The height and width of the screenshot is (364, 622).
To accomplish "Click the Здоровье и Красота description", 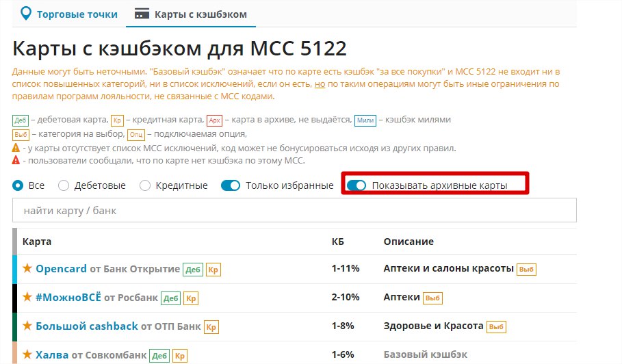I will click(x=434, y=326).
